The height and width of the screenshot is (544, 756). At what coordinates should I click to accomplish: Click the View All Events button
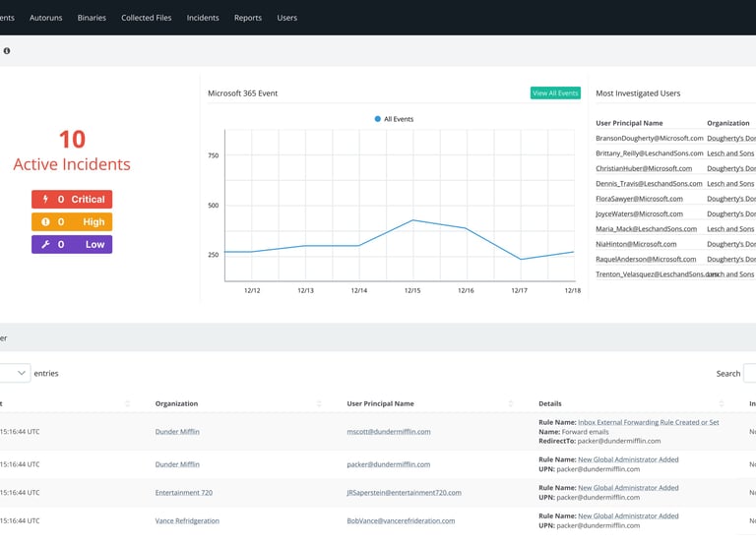tap(555, 93)
